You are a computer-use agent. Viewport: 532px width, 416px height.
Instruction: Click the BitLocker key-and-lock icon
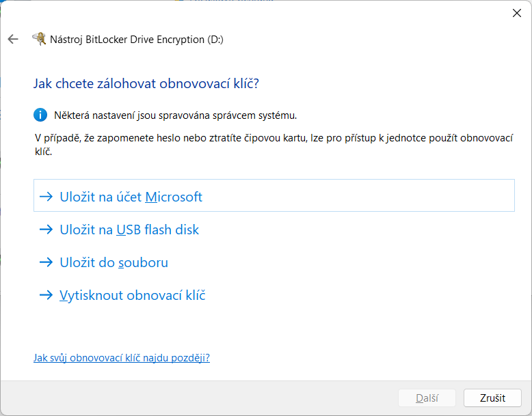tap(39, 39)
